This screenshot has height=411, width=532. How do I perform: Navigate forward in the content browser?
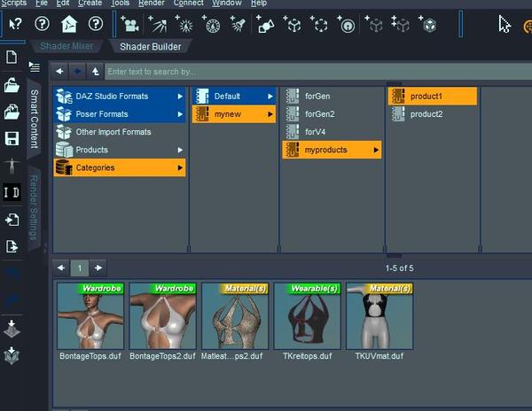pos(77,72)
